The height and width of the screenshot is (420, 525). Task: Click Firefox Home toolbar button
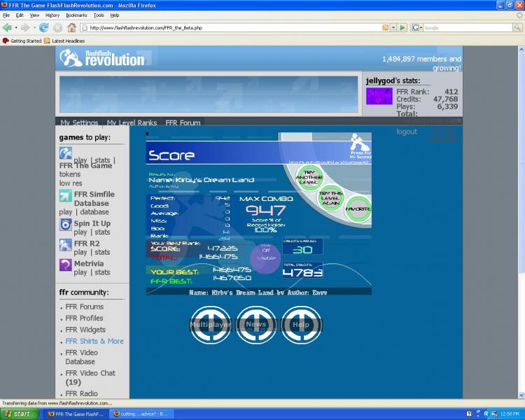(x=71, y=28)
